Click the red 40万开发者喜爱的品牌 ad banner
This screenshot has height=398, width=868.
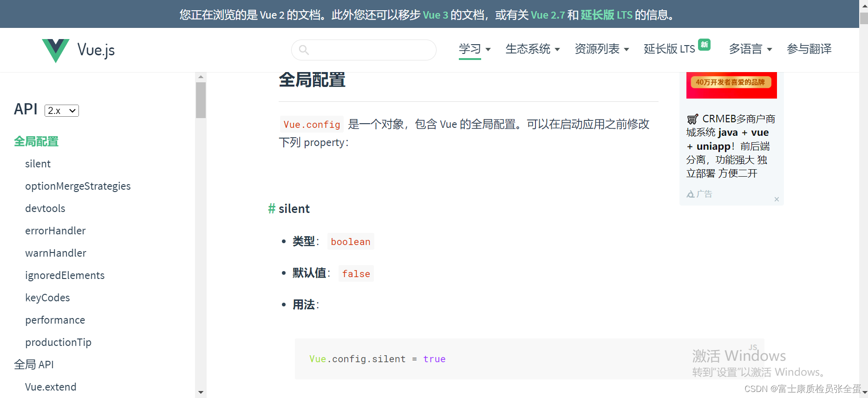731,85
